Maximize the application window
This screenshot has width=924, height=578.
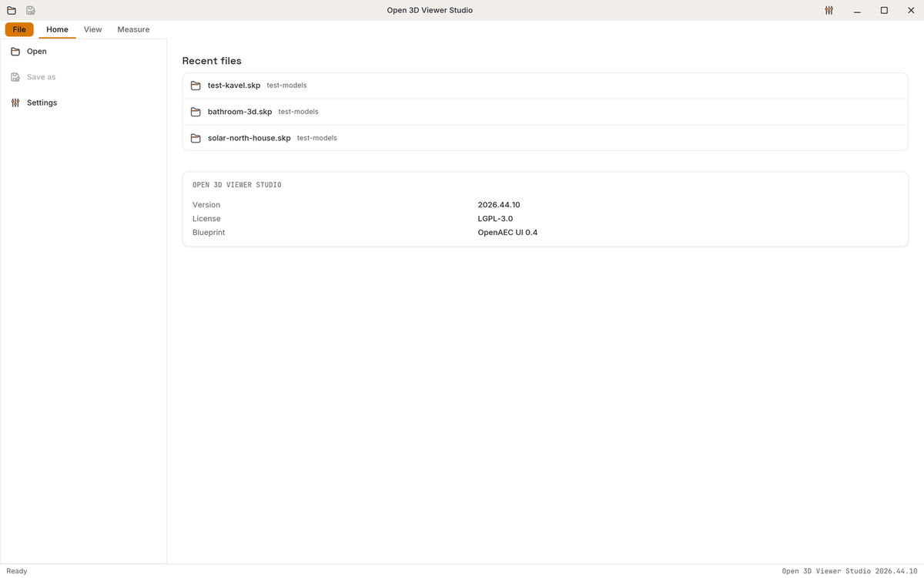click(x=884, y=10)
